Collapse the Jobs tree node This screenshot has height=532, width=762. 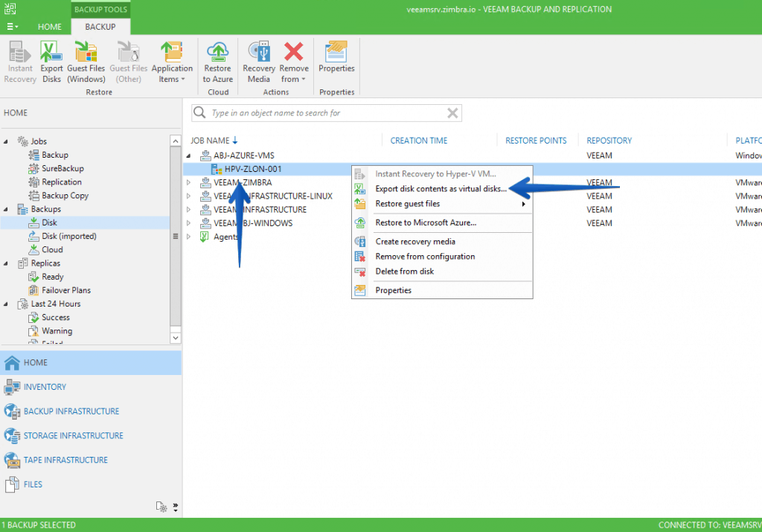coord(6,141)
